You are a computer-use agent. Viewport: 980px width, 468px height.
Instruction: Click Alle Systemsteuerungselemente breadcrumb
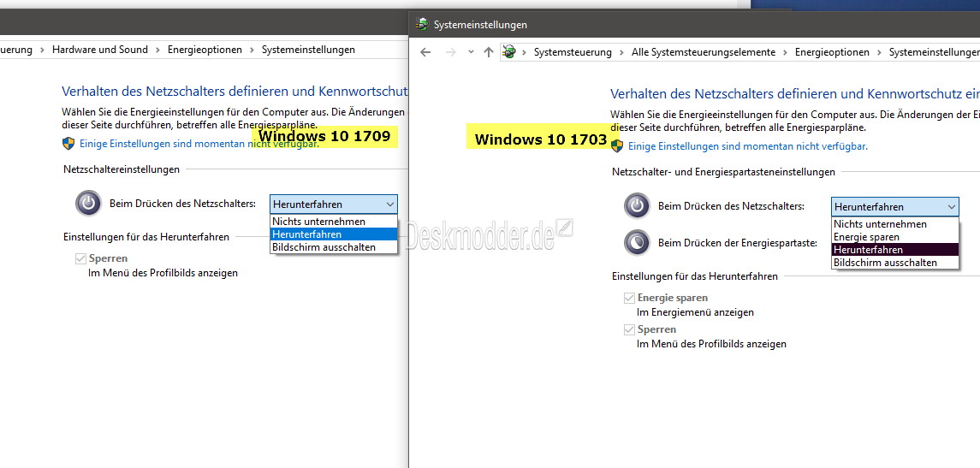pyautogui.click(x=704, y=52)
